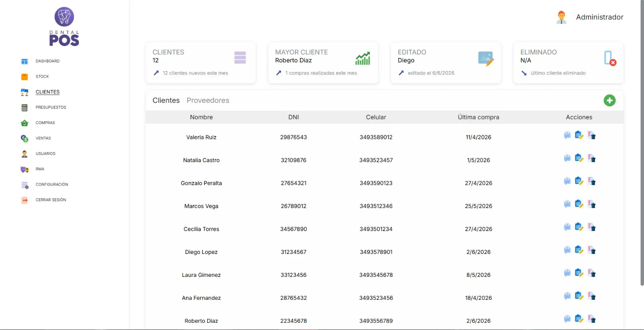Open the Dashboard sidebar item

[47, 61]
